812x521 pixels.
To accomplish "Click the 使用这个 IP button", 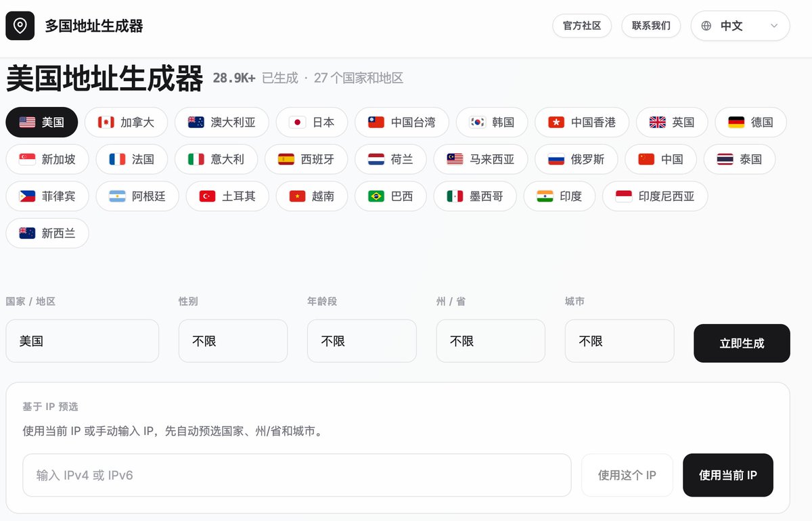I will pos(627,475).
